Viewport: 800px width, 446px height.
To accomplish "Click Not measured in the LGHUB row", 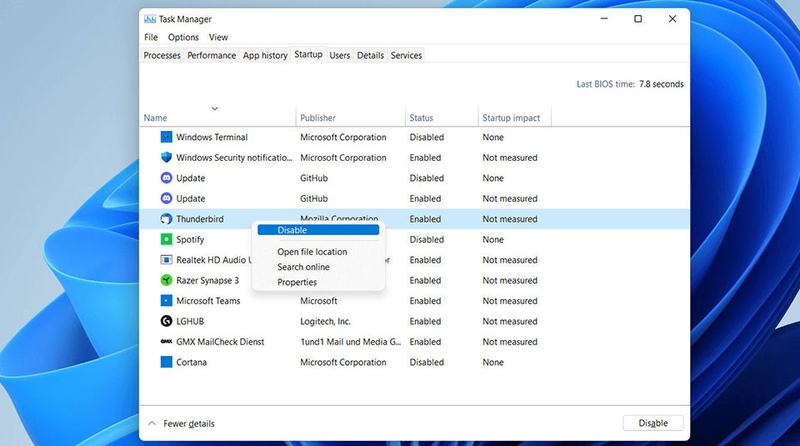I will click(510, 321).
